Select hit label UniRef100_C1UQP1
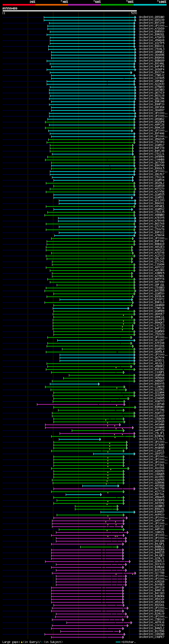The height and width of the screenshot is (644, 169). pyautogui.click(x=152, y=372)
